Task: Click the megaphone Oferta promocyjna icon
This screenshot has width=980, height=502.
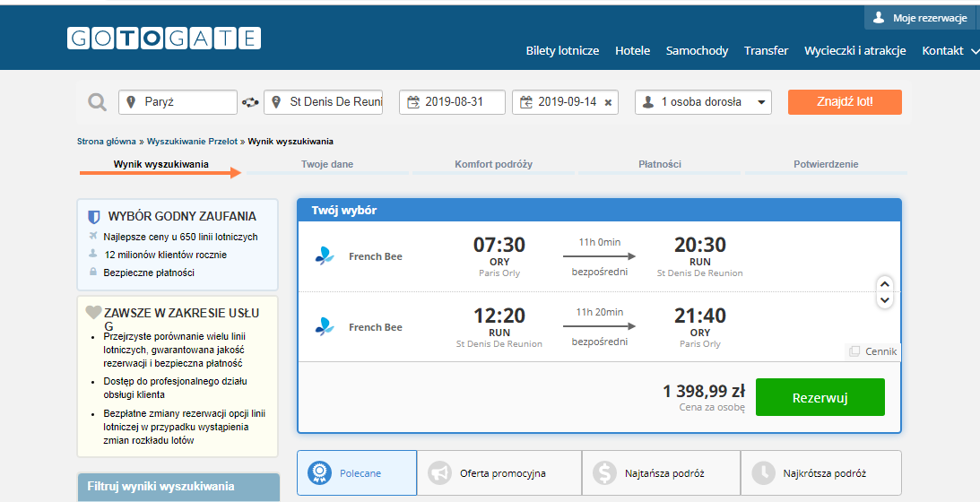Action: tap(439, 473)
